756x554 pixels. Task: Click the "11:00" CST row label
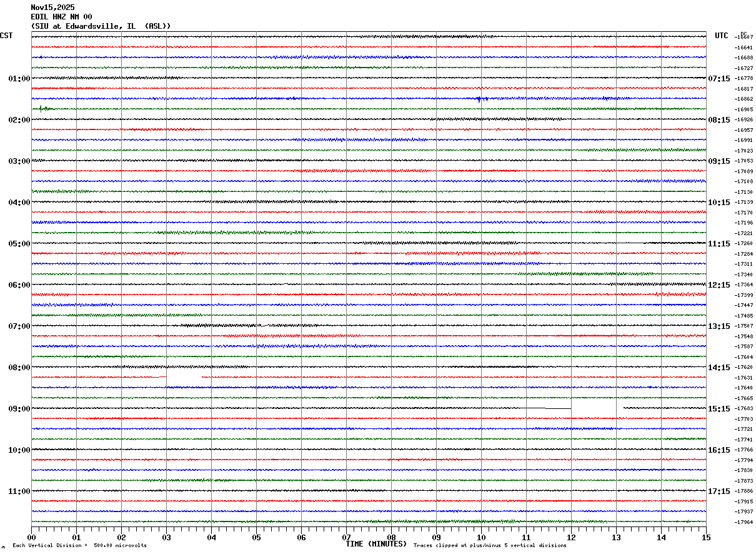19,491
